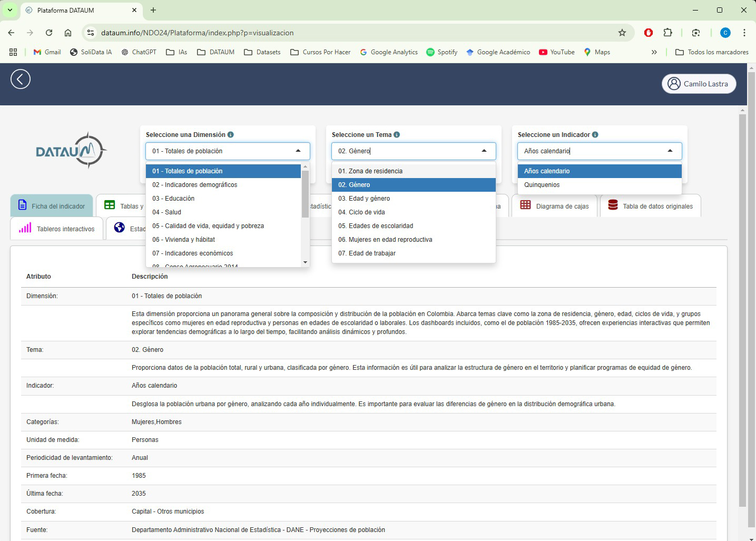Collapse the Tema dropdown arrow
The image size is (756, 541).
pyautogui.click(x=484, y=151)
